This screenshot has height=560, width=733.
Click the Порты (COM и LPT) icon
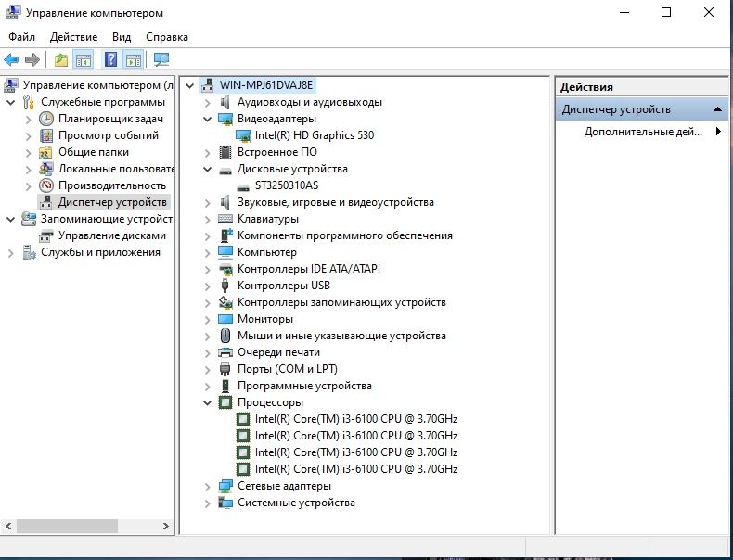225,369
